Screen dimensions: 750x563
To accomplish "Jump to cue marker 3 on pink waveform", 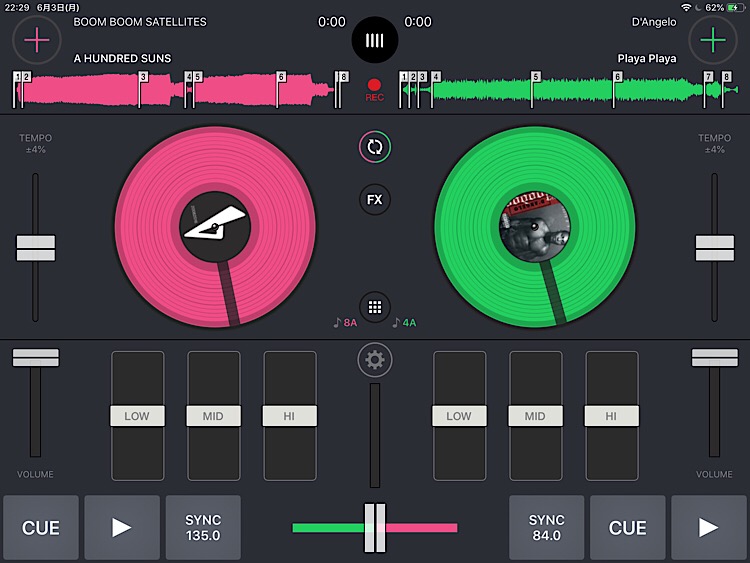I will pos(143,77).
